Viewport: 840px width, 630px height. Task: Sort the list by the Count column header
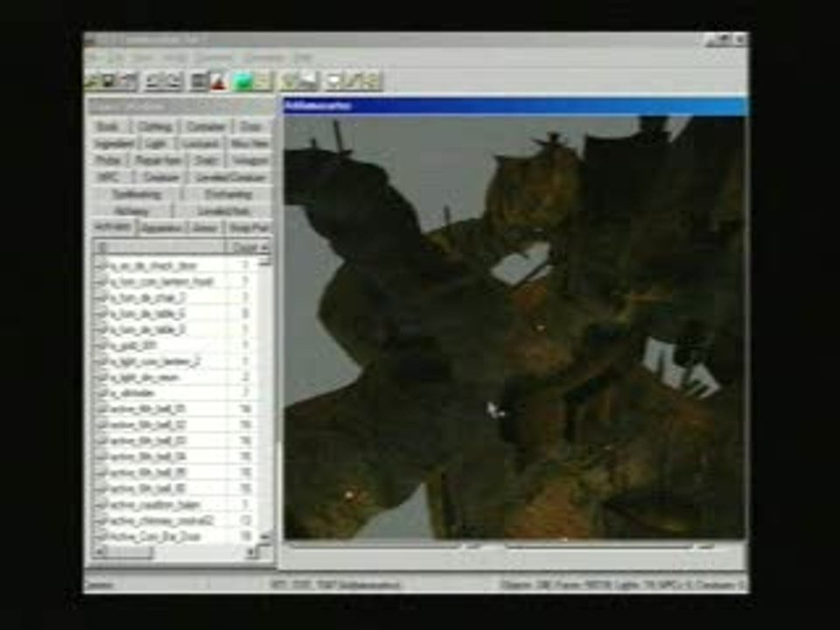(245, 248)
